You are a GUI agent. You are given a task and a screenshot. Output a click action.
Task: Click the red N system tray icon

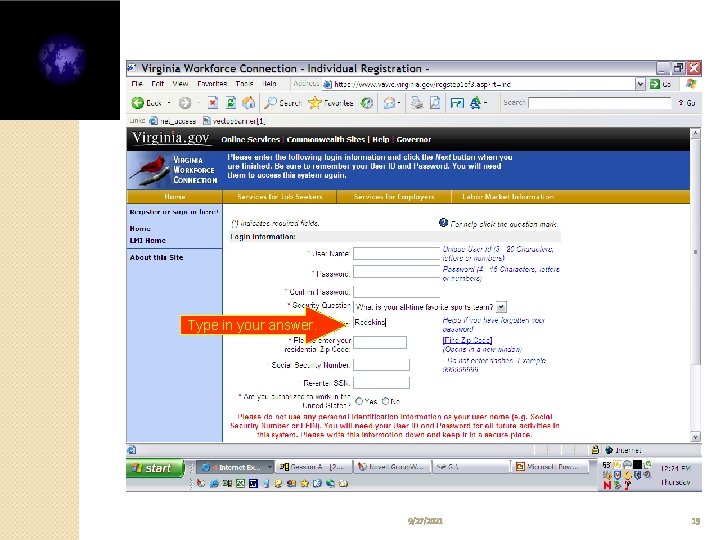click(x=607, y=485)
